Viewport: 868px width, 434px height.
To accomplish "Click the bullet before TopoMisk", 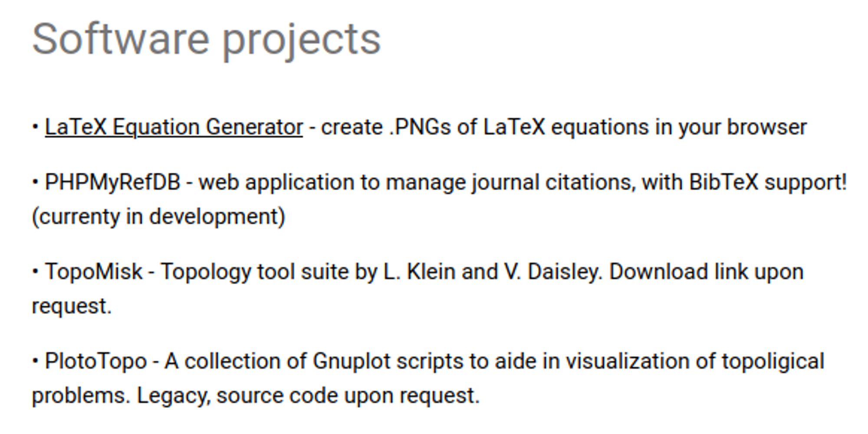I will (36, 272).
